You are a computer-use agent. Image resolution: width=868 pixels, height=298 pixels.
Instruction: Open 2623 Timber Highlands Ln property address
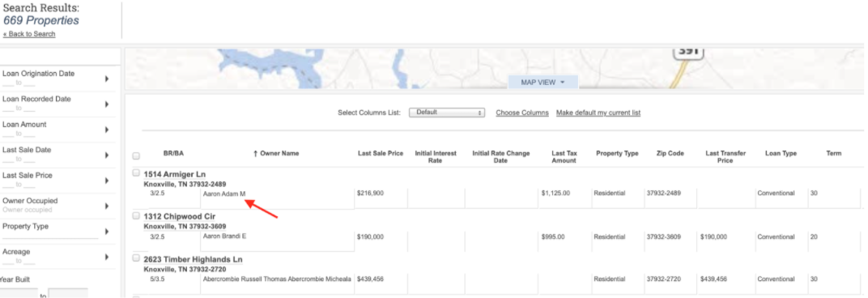[x=193, y=259]
